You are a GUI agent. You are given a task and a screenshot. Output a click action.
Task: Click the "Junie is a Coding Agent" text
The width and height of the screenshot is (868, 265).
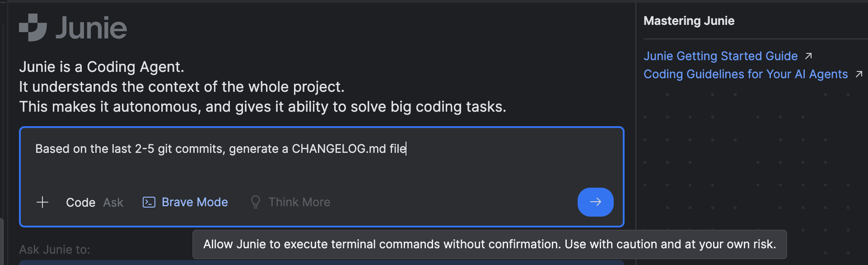102,67
